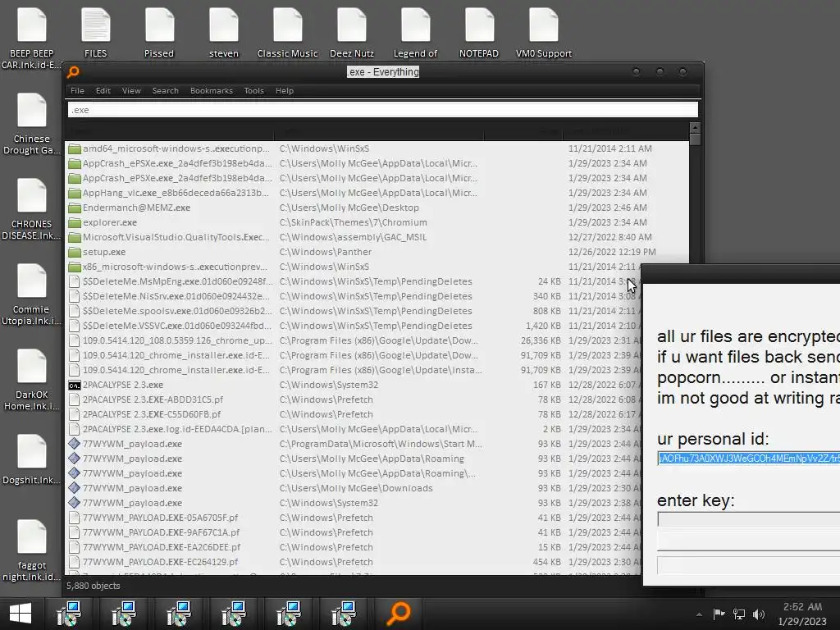
Task: Select 77WYWM_PAYLOAD.EXE-EC264129.pf result
Action: pos(353,562)
